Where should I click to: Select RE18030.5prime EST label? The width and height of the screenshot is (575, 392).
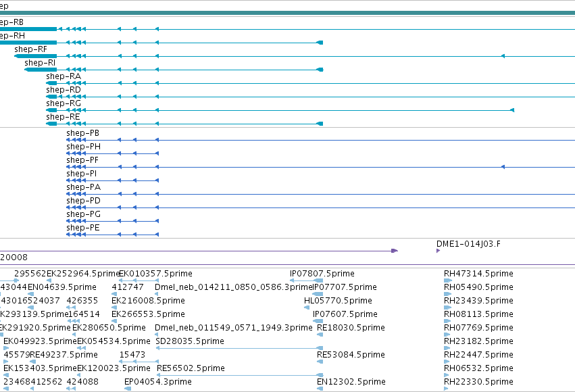(x=351, y=328)
